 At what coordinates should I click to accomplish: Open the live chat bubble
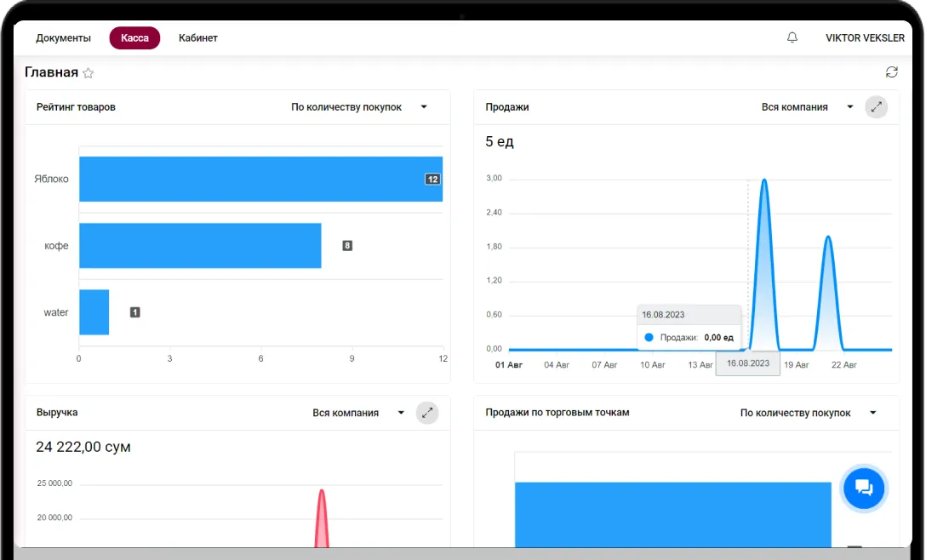[x=863, y=488]
